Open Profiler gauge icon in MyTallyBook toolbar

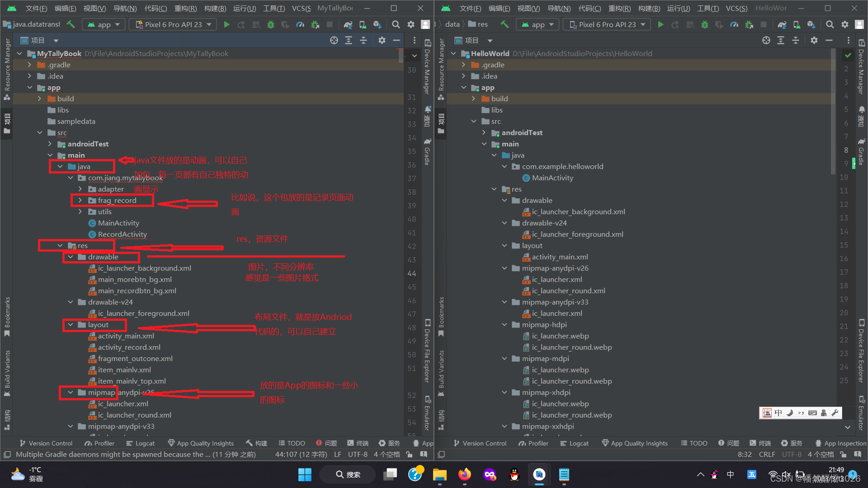(300, 24)
